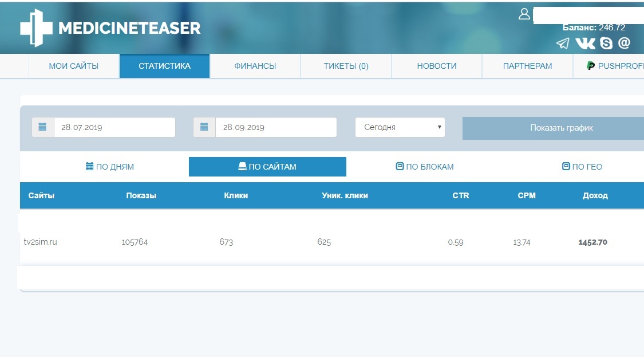Screen dimensions: 644x357
Task: Click the CTR column header
Action: click(x=460, y=195)
